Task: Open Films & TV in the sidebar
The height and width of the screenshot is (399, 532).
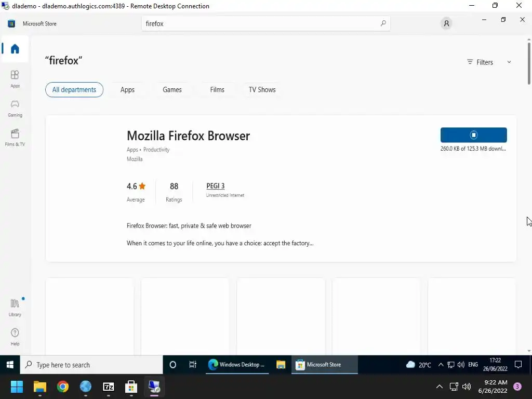Action: click(15, 137)
